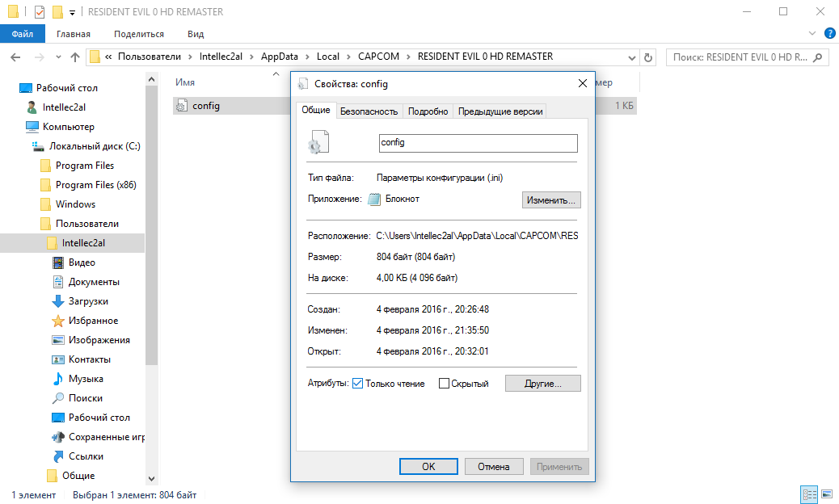Click the Поиски magnifier icon

click(57, 398)
